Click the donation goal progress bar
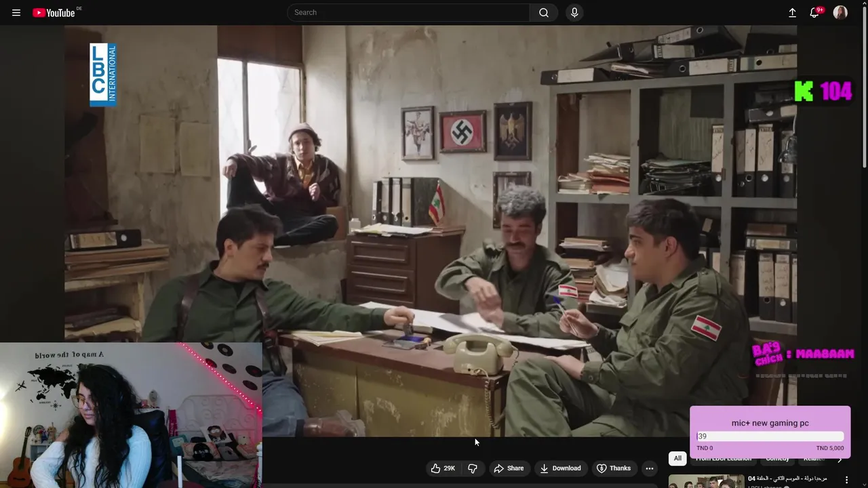Screen dimensions: 868x488 [770, 436]
